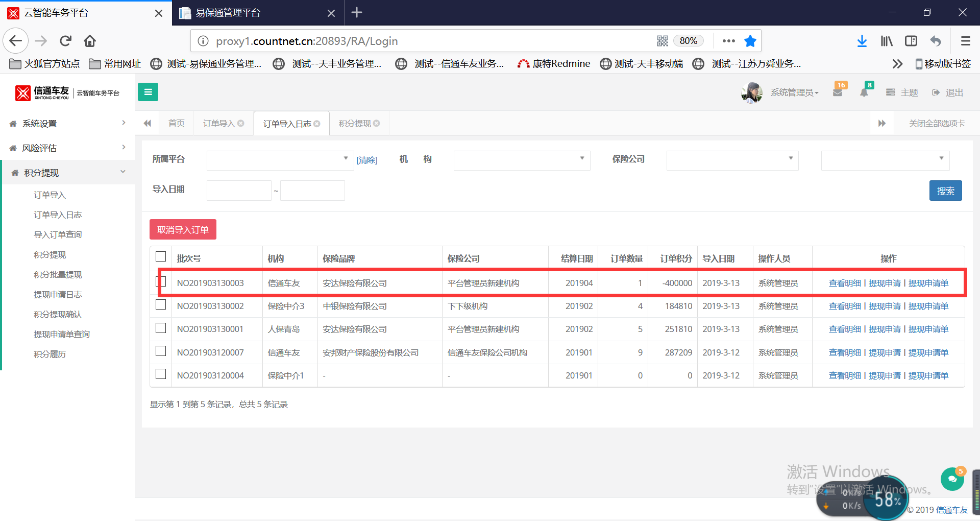Click the green chat bubble icon

952,479
